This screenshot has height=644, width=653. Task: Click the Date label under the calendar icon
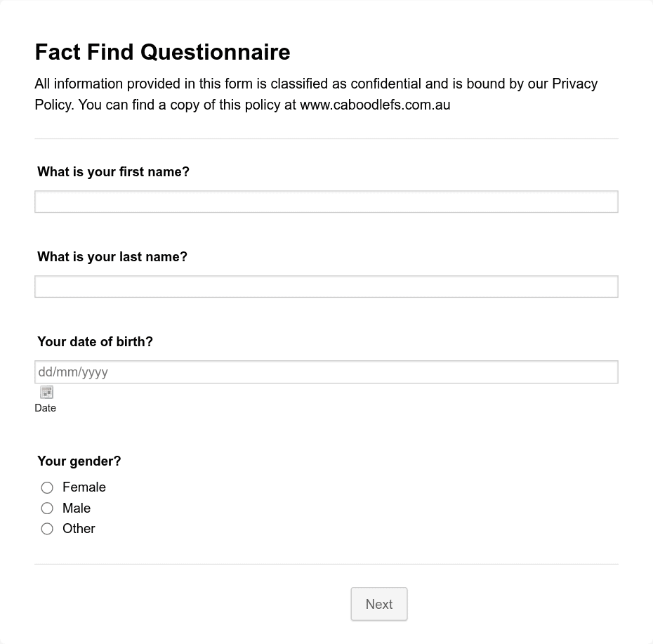45,407
